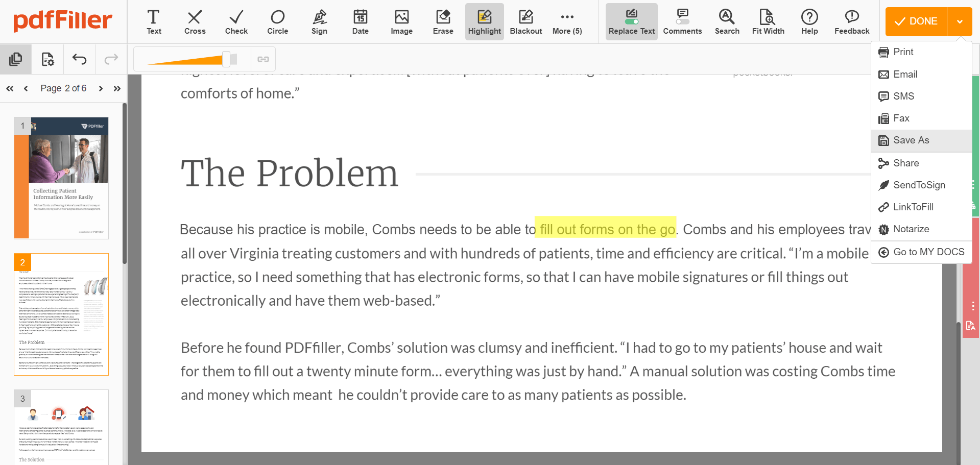This screenshot has height=465, width=980.
Task: Open the pages overview panel
Action: (16, 59)
